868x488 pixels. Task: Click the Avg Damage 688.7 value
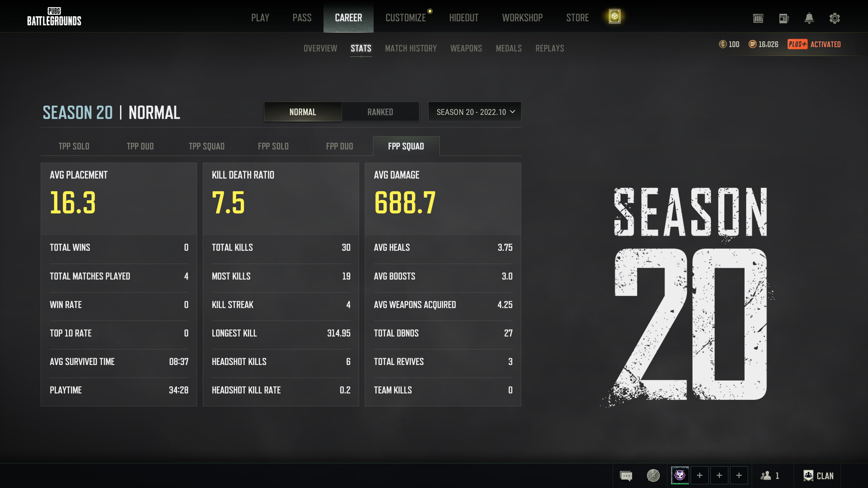405,203
